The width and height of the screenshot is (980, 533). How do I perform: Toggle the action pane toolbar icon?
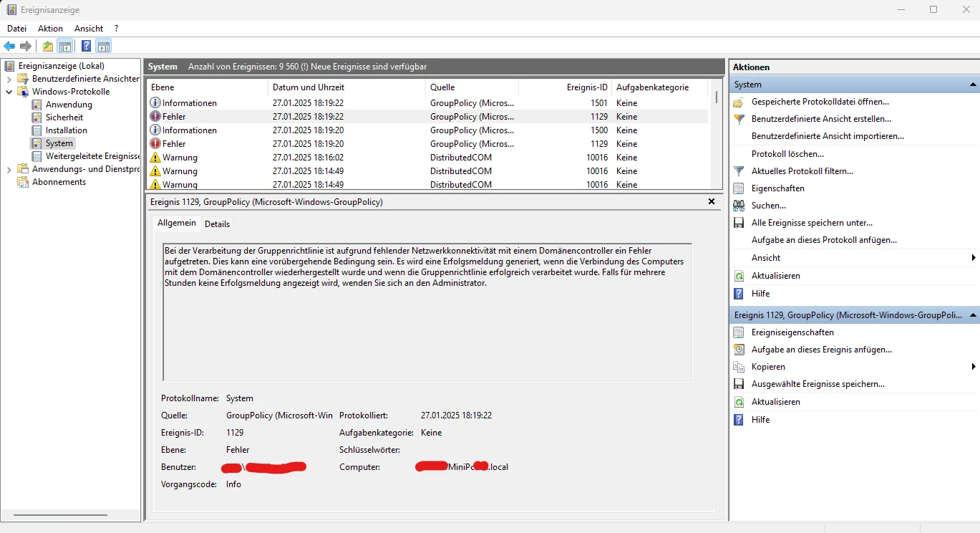coord(104,47)
